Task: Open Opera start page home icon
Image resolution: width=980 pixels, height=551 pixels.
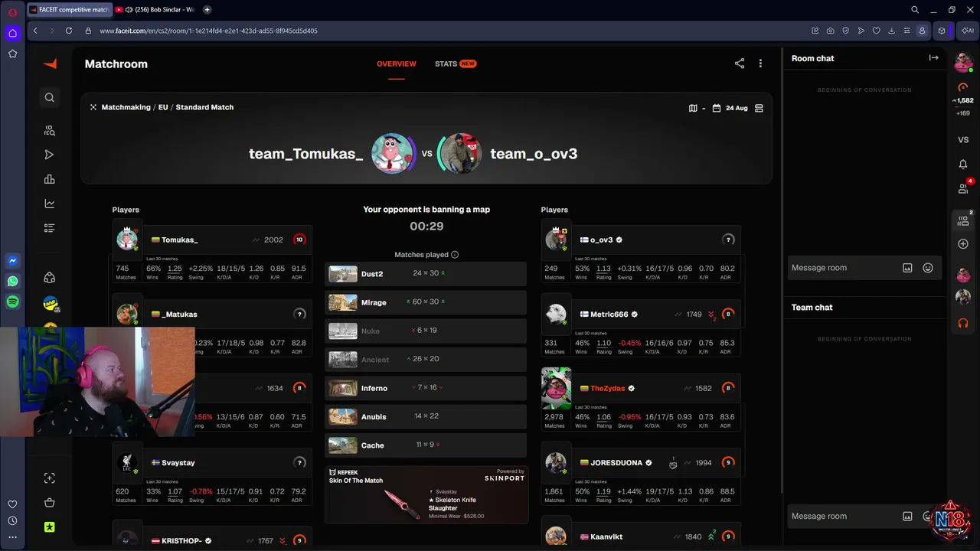Action: point(12,33)
